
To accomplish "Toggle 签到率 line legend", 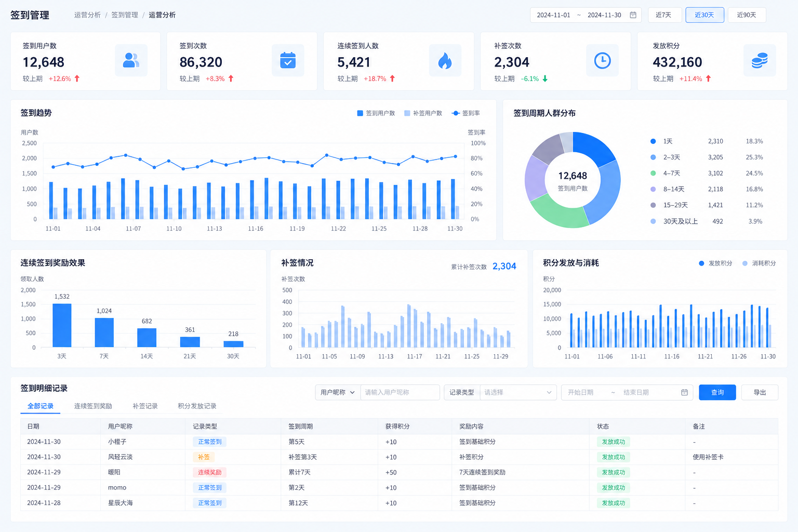I will [466, 113].
